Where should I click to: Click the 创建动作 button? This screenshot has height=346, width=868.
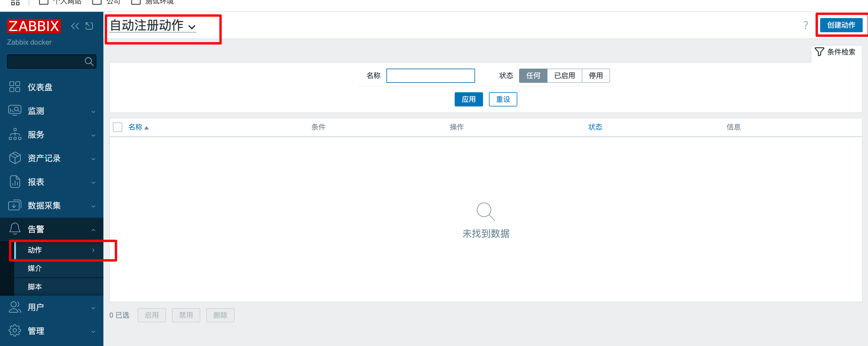coord(841,25)
